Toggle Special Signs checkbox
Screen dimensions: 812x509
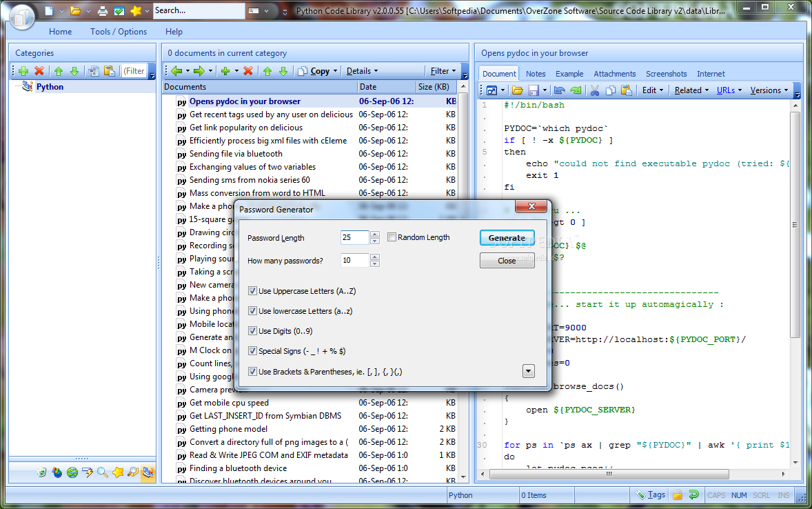[x=253, y=351]
